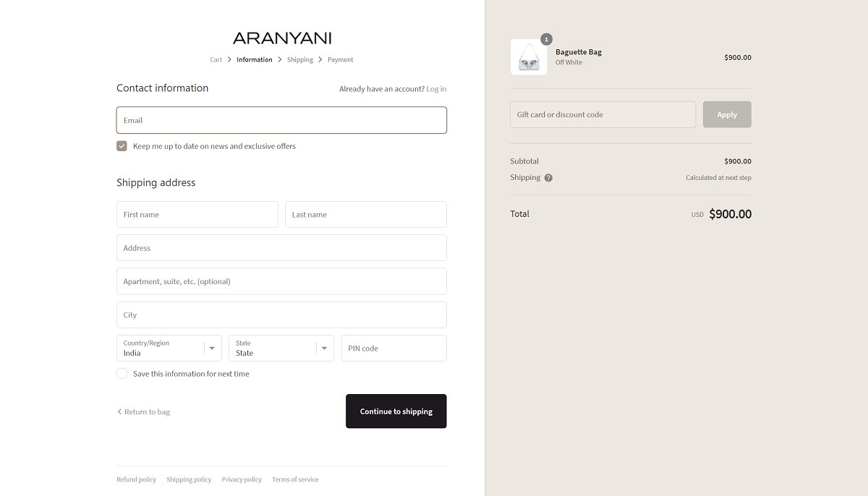Click the Payment breadcrumb step

(x=340, y=60)
